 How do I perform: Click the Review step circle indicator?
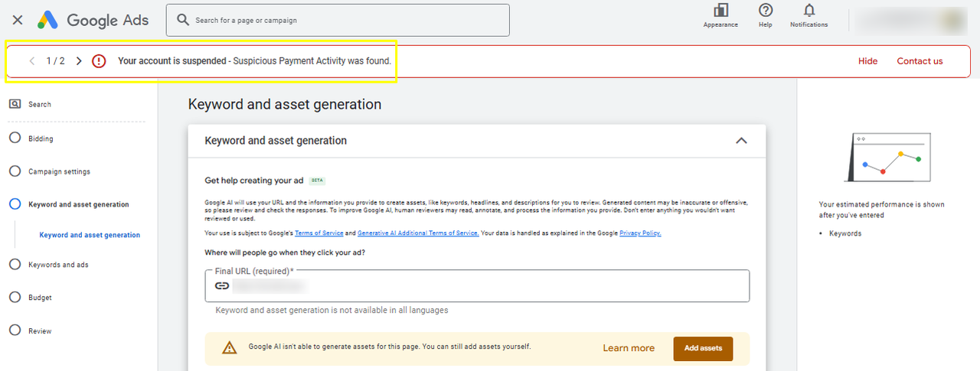15,330
